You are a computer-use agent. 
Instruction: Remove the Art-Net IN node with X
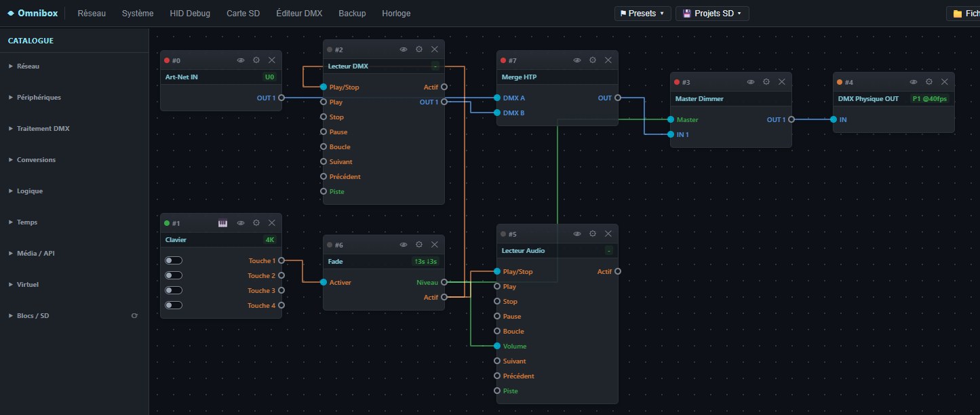272,60
